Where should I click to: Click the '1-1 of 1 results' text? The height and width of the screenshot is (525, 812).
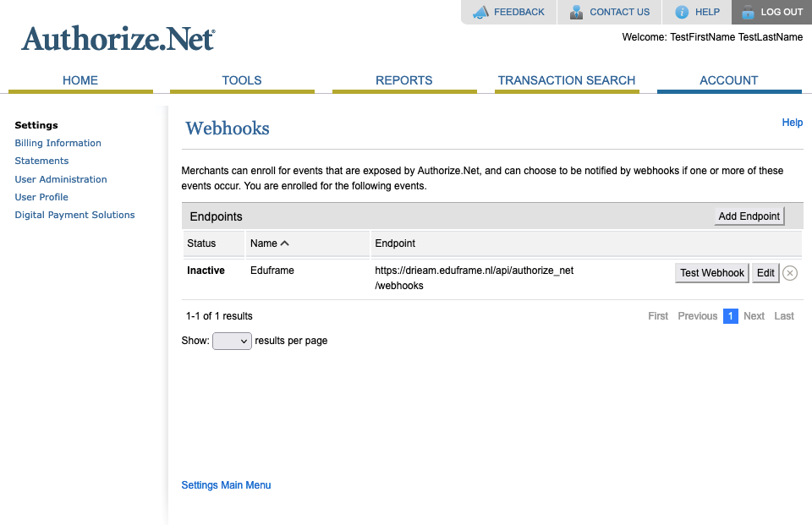(219, 316)
